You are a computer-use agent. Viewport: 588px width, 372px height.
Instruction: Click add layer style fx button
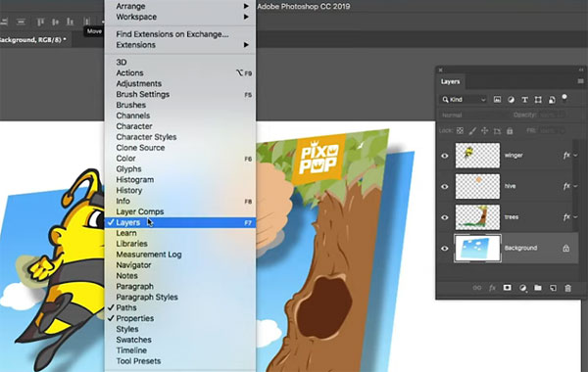click(492, 288)
